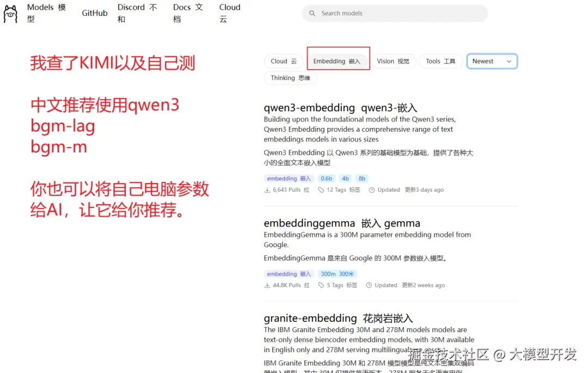This screenshot has width=588, height=373.
Task: Open the Newest sort dropdown
Action: point(492,61)
